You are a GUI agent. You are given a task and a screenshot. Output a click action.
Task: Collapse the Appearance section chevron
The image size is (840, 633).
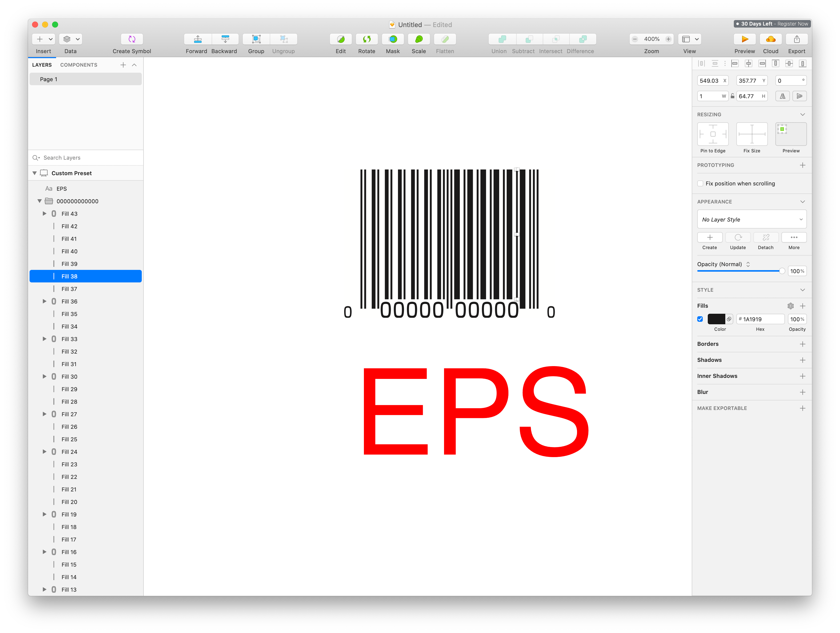tap(802, 202)
